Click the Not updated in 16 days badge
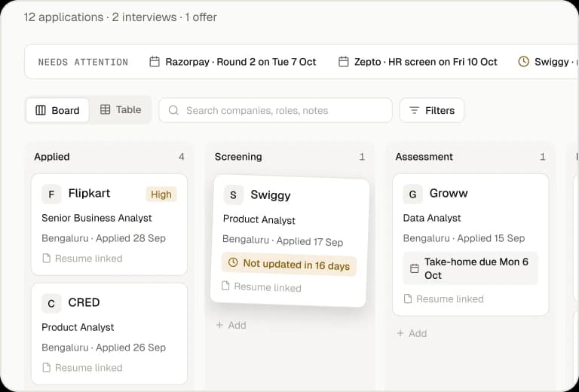 [289, 265]
